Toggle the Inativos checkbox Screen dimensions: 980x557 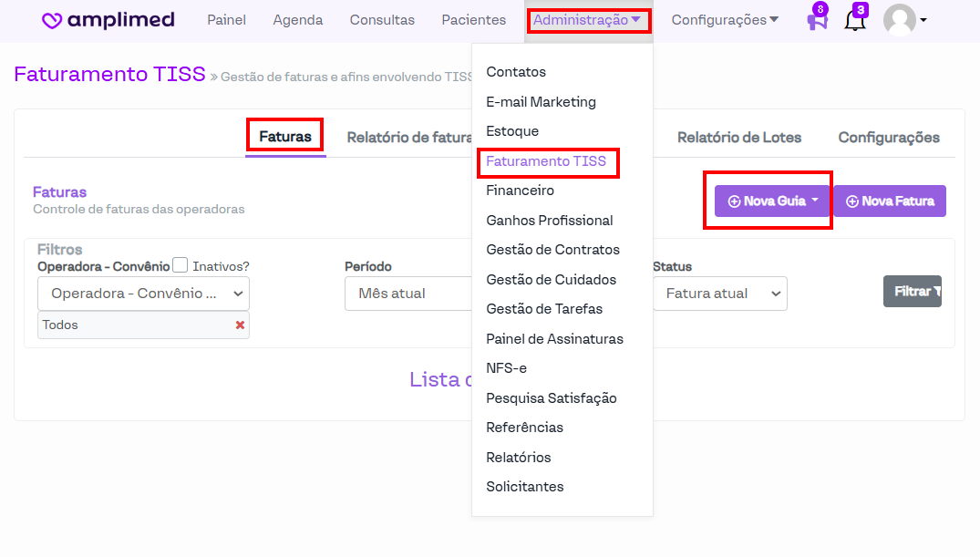point(181,265)
